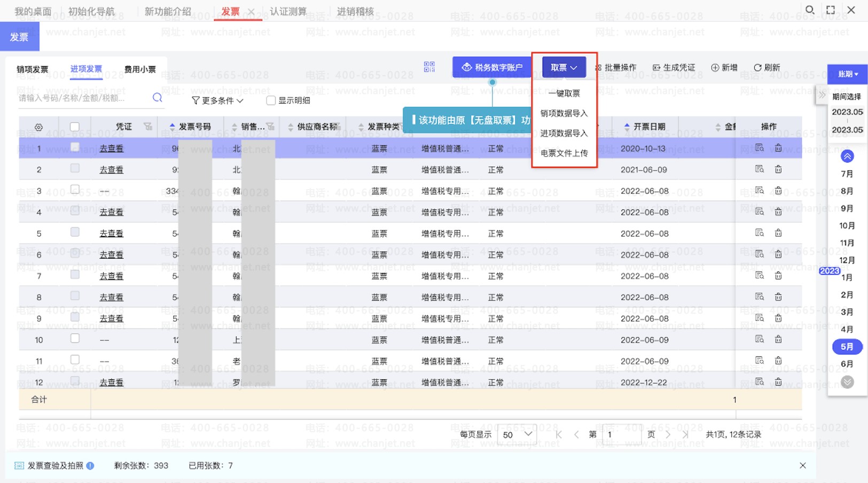Check the checkbox for row 10

click(x=75, y=339)
